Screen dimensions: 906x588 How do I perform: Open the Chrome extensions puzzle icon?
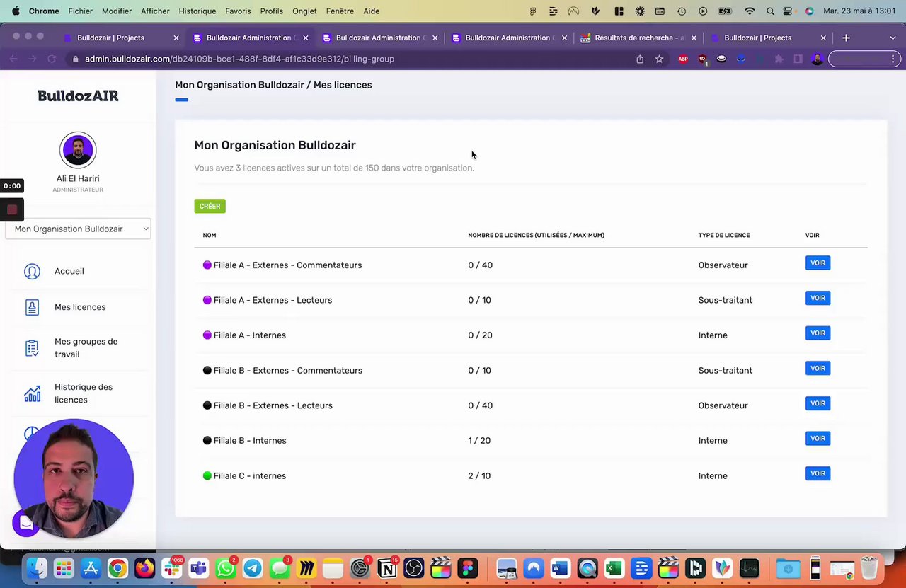pos(779,59)
